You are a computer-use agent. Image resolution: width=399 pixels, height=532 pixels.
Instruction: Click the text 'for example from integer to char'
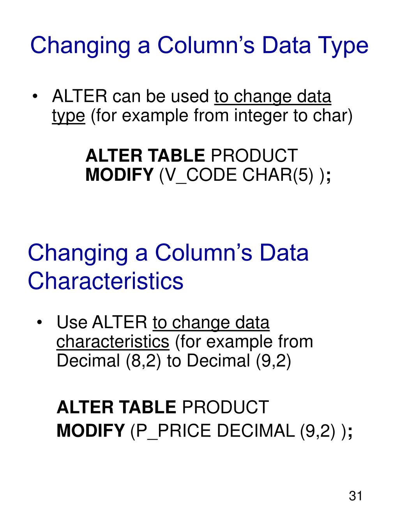[221, 117]
